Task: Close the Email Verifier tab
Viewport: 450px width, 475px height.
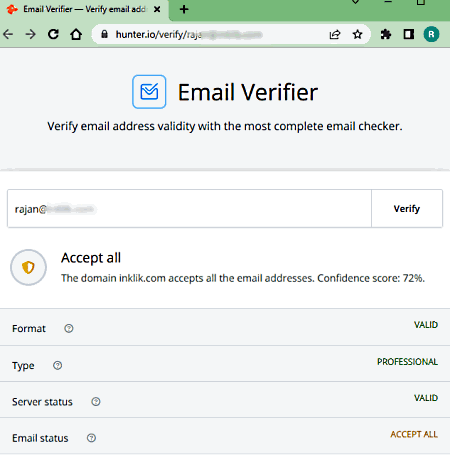Action: coord(157,9)
